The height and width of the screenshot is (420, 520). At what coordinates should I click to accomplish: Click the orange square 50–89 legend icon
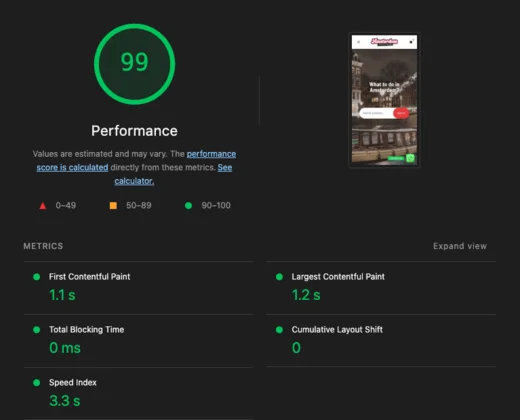click(113, 205)
